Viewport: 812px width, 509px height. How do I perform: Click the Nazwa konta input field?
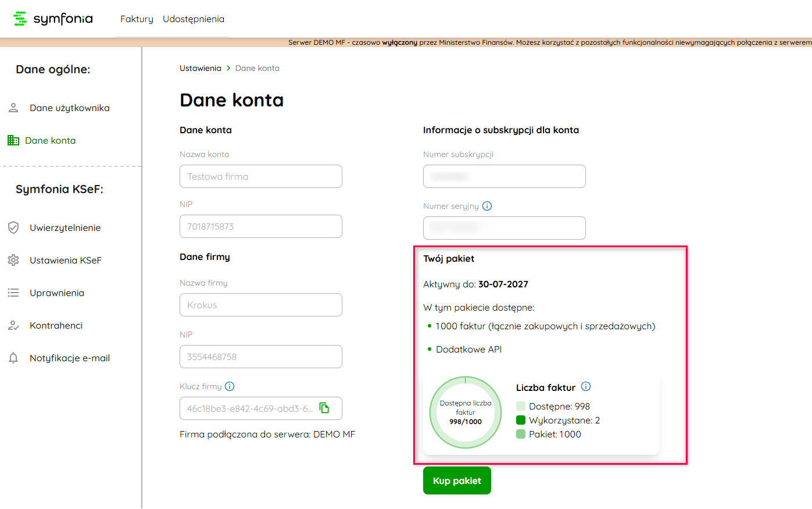click(260, 176)
